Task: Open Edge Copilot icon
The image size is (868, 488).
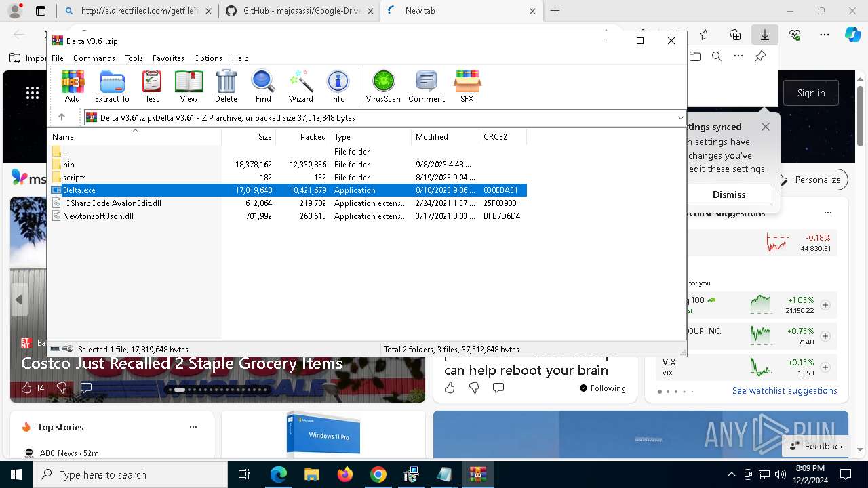Action: coord(852,35)
